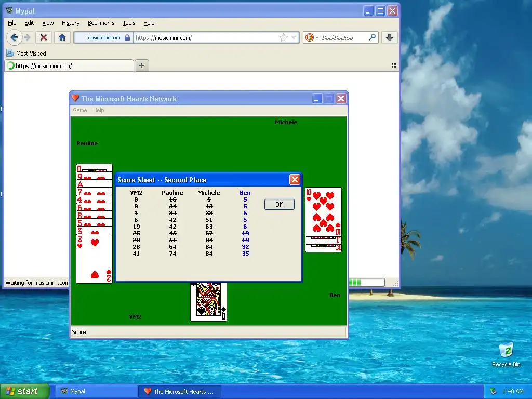Close the Microsoft Hearts Network window
The width and height of the screenshot is (532, 399).
(x=341, y=99)
